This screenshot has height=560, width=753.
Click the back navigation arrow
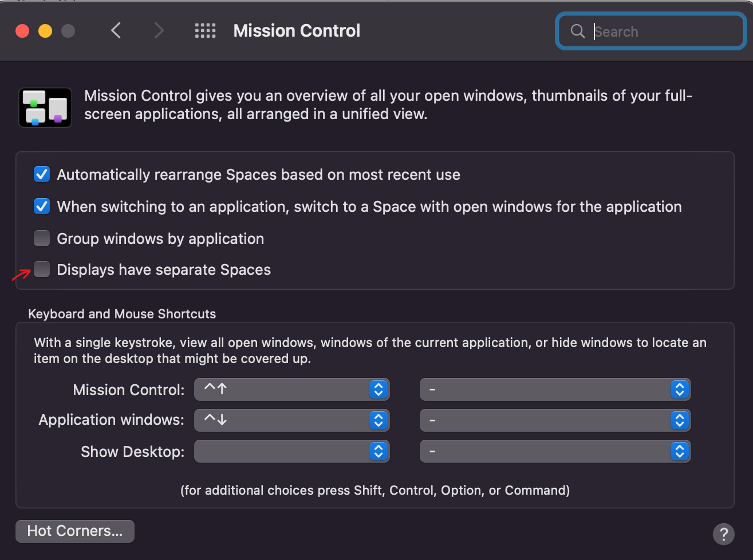coord(116,30)
